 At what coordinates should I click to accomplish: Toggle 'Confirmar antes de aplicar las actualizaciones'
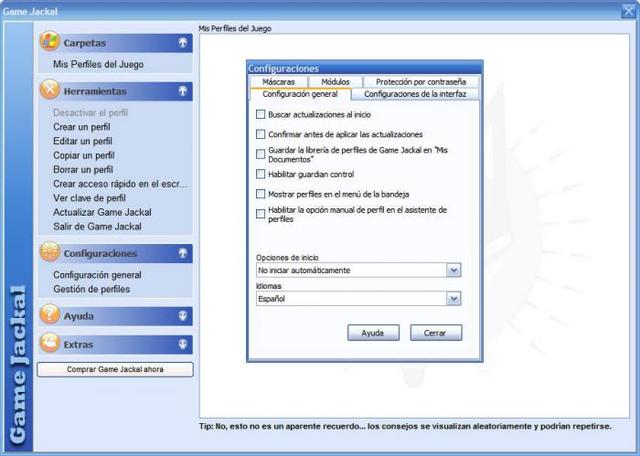click(x=260, y=134)
